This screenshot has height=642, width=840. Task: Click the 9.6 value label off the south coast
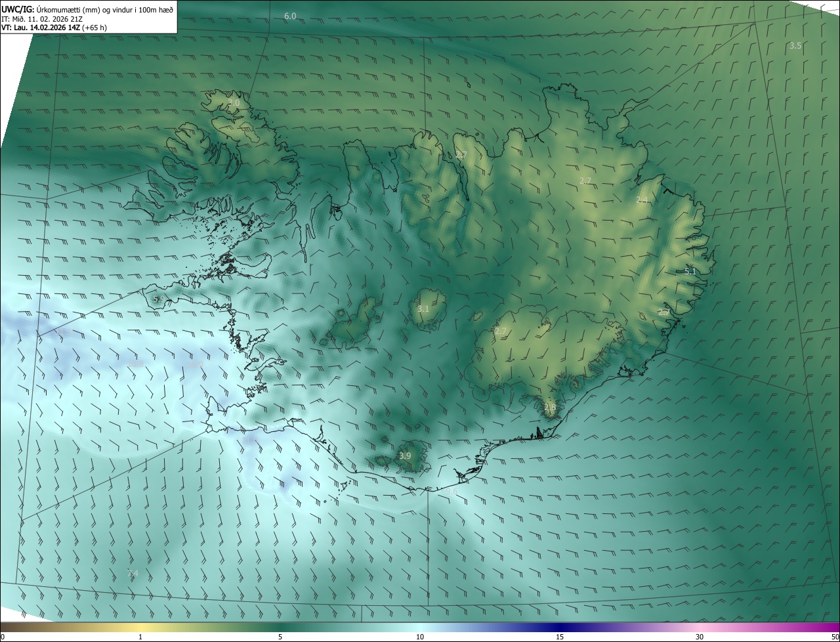[451, 492]
